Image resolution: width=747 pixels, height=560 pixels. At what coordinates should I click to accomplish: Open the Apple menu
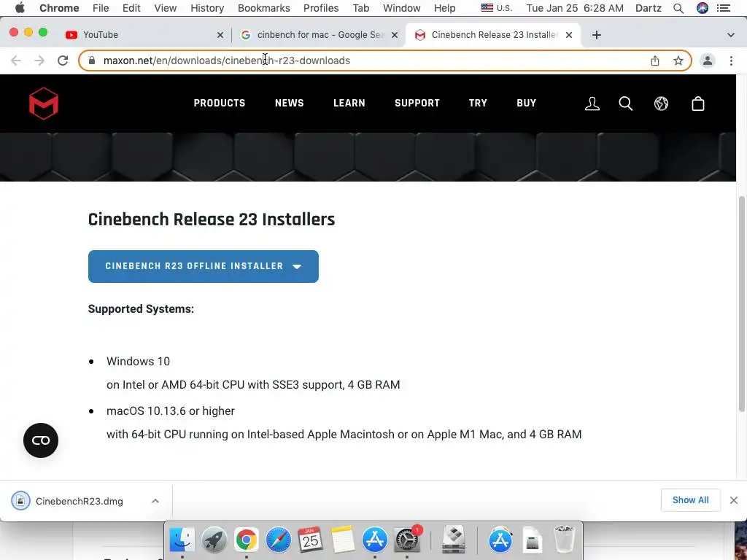click(20, 8)
